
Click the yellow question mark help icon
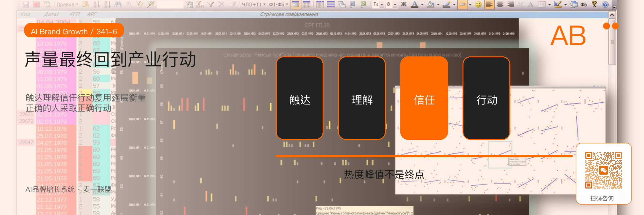(594, 4)
